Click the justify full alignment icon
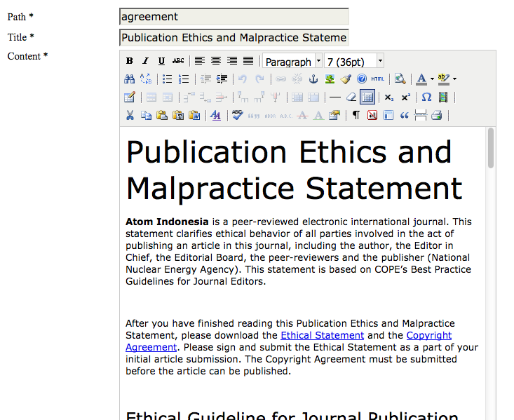Viewport: 514px width, 420px height. pyautogui.click(x=248, y=61)
